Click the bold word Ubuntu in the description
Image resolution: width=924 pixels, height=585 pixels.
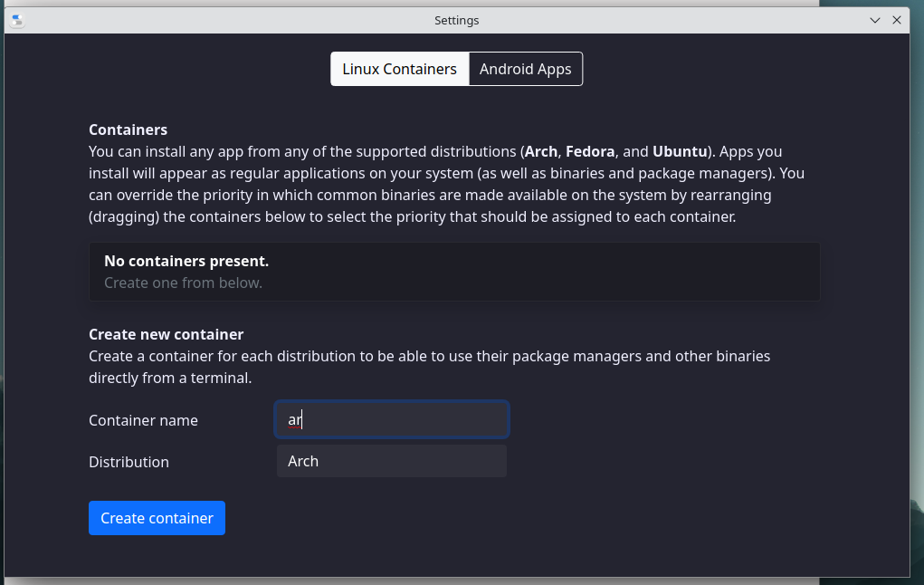681,151
